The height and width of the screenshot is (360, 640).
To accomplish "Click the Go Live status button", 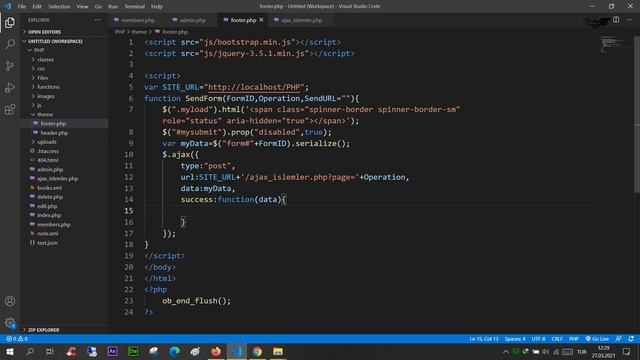I will click(597, 339).
